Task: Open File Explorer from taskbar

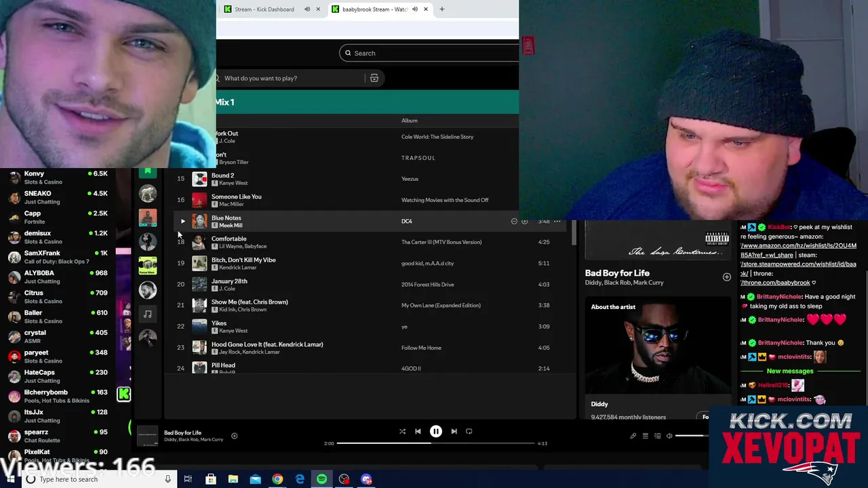Action: pos(233,479)
